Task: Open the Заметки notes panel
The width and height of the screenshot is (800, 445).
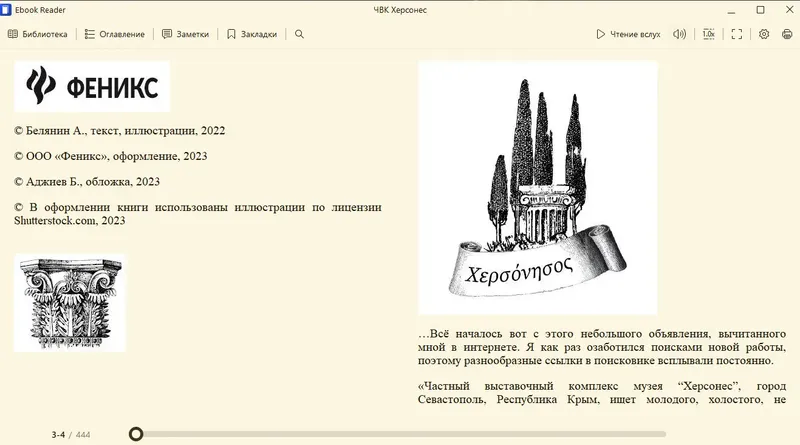Action: point(186,34)
